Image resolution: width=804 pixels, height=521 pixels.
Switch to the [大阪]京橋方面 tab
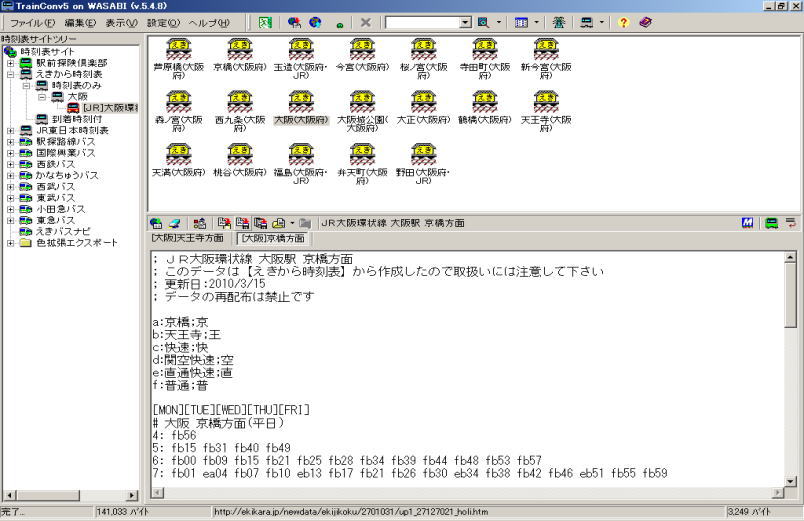coord(273,238)
